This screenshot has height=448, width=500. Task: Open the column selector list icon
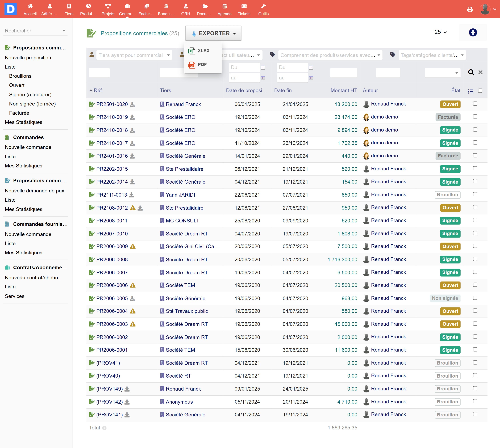pos(470,91)
